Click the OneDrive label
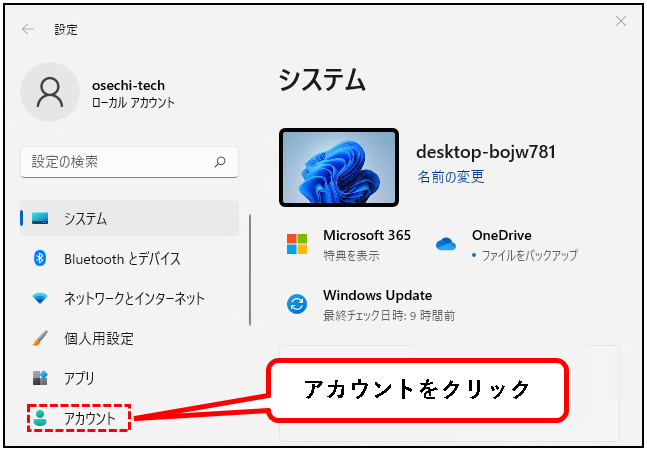 point(501,235)
